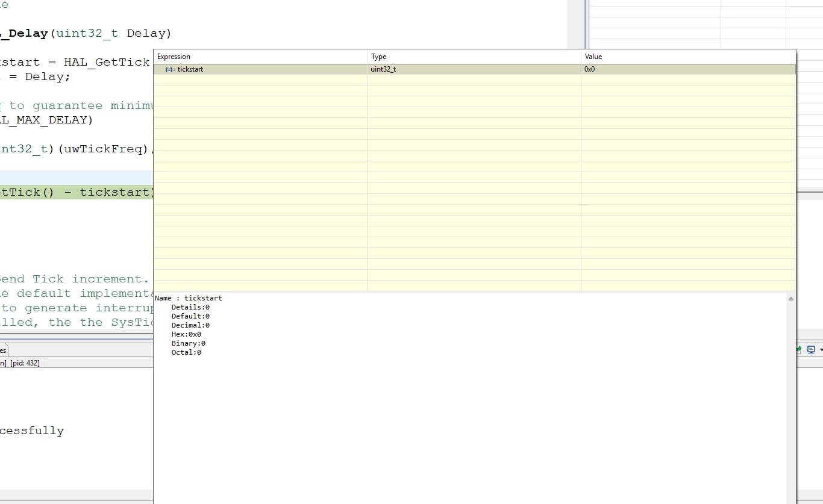Click the highlighted 'tickstart' code line in editor
This screenshot has width=823, height=504.
point(77,192)
